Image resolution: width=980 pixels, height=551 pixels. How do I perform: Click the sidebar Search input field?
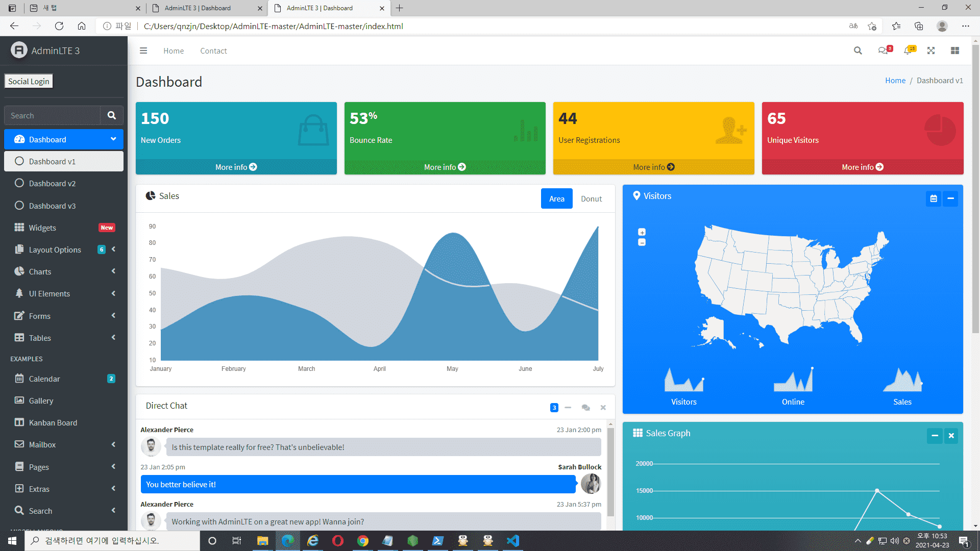tap(52, 116)
